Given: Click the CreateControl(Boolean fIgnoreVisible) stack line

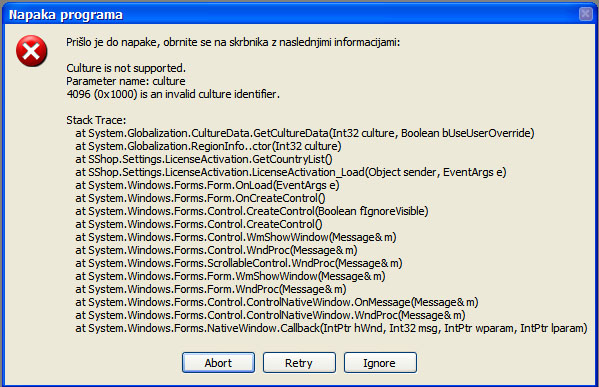Looking at the screenshot, I should 252,211.
